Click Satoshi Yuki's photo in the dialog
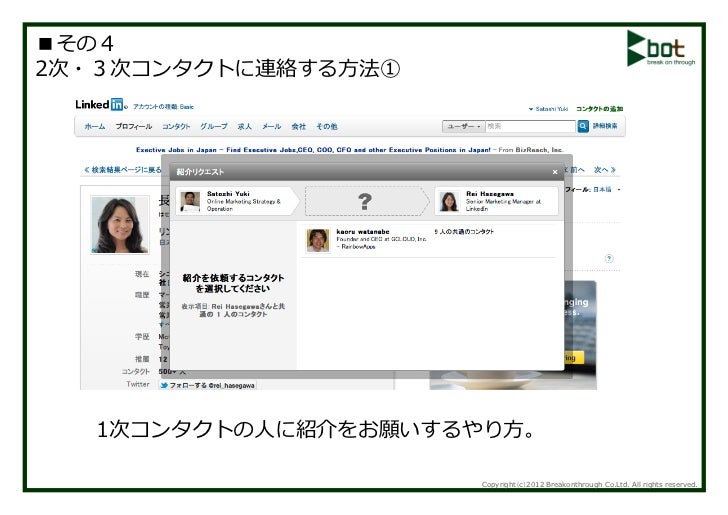The width and height of the screenshot is (728, 515). click(190, 202)
